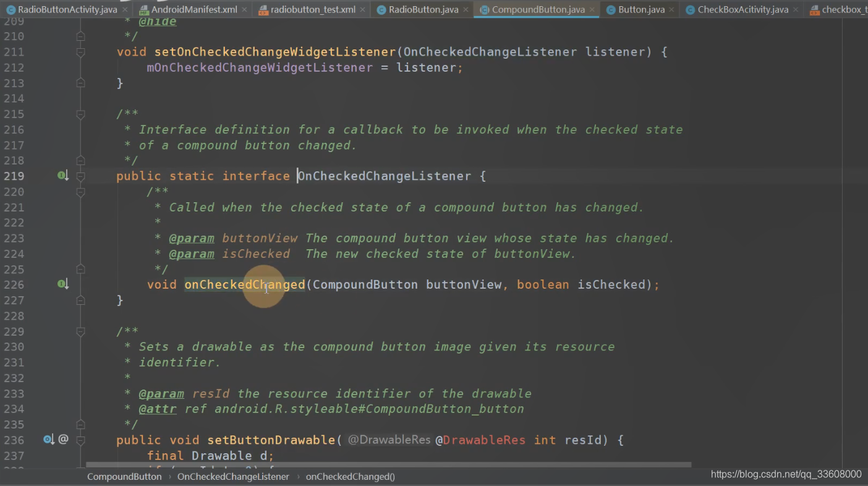Image resolution: width=868 pixels, height=486 pixels.
Task: Click the OnCheckedChangeListener breadcrumb
Action: tap(233, 477)
